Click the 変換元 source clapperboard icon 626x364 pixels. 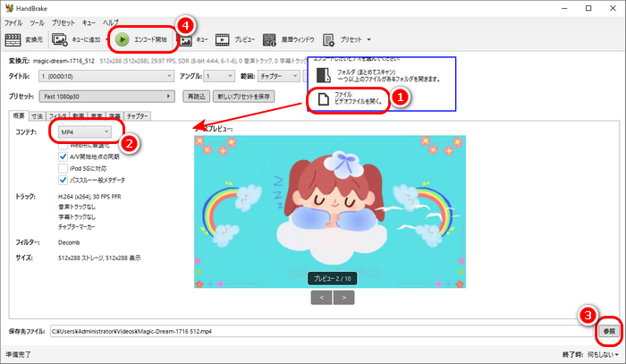coord(13,39)
